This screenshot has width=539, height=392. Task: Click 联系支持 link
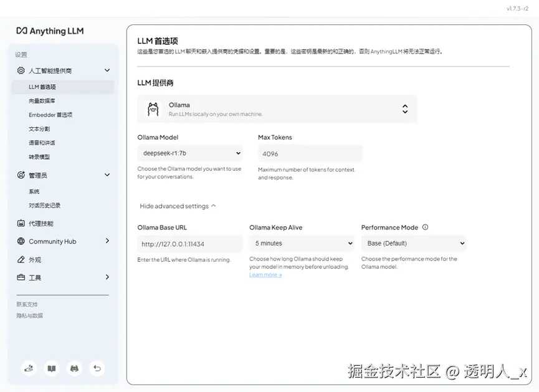tap(27, 304)
